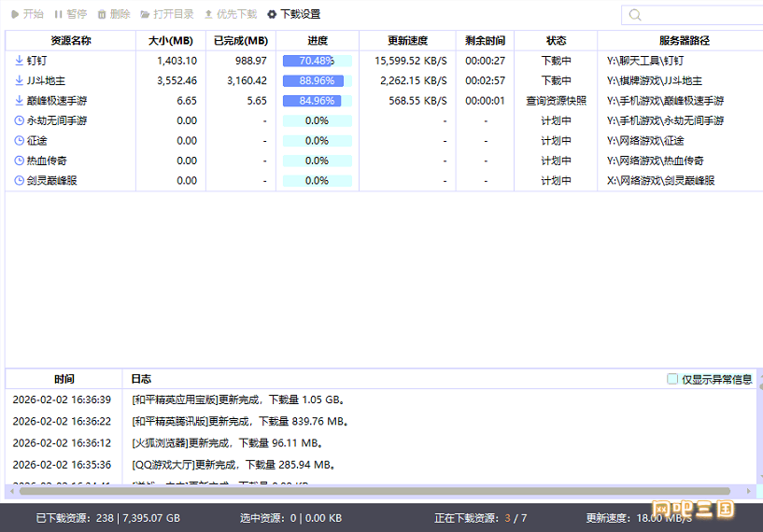Toggle the 仅显示异常信息 checkbox
This screenshot has width=763, height=532.
[x=672, y=379]
